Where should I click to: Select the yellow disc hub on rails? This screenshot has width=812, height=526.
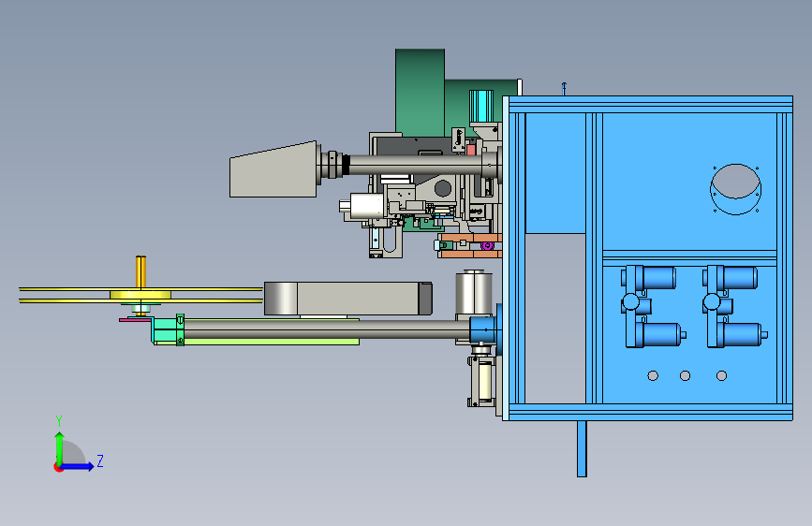pyautogui.click(x=140, y=295)
